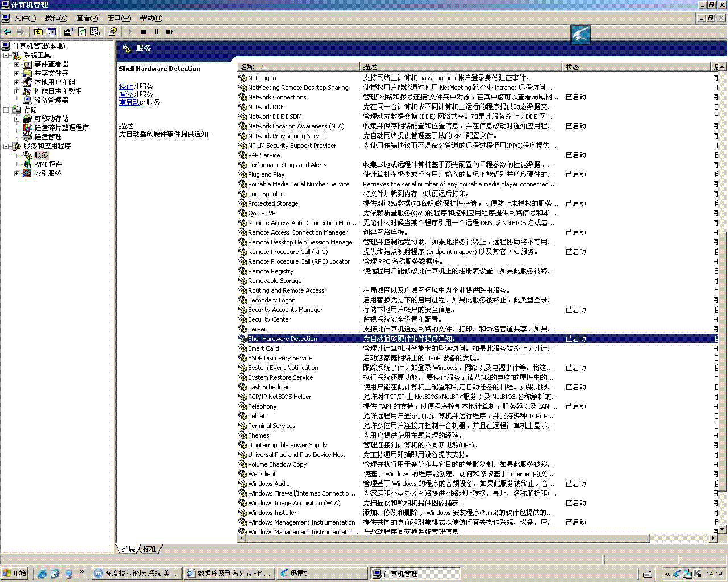The width and height of the screenshot is (728, 582).
Task: Select the root 计算机管理(本地) node
Action: point(39,46)
